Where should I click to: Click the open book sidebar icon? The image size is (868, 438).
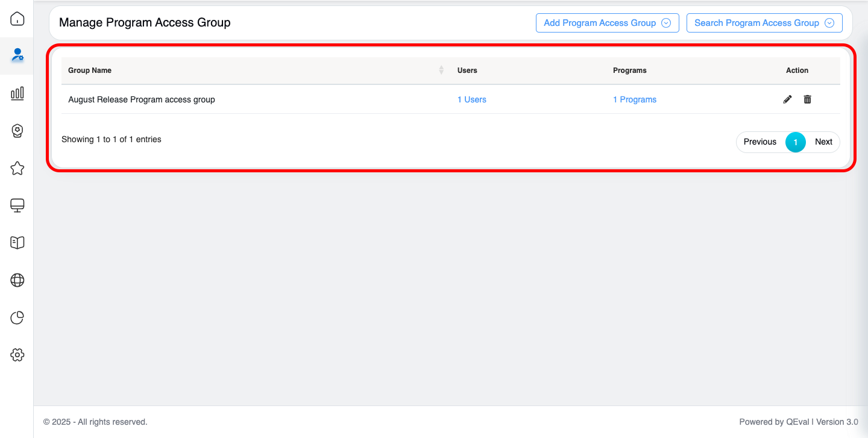click(17, 243)
